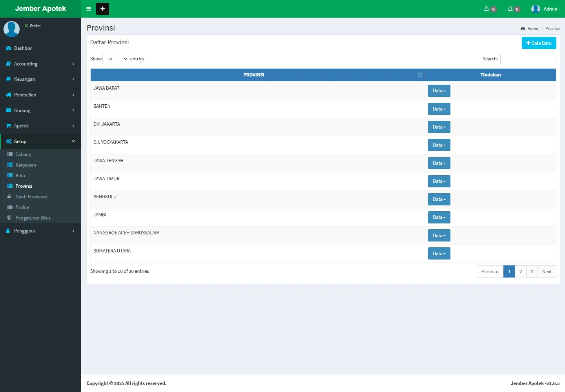This screenshot has height=392, width=565.
Task: Open the Kota submenu item
Action: 20,176
